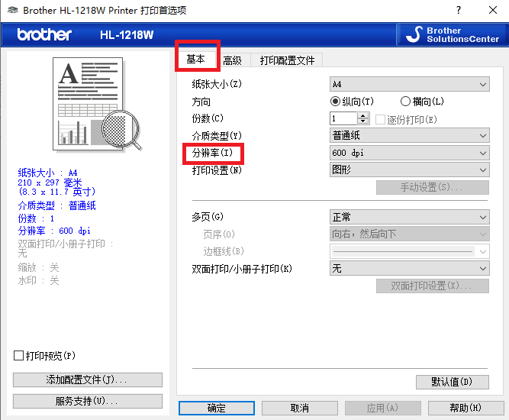Click the summary text 水印 : 关
Screen dimensions: 509x420
tap(38, 280)
